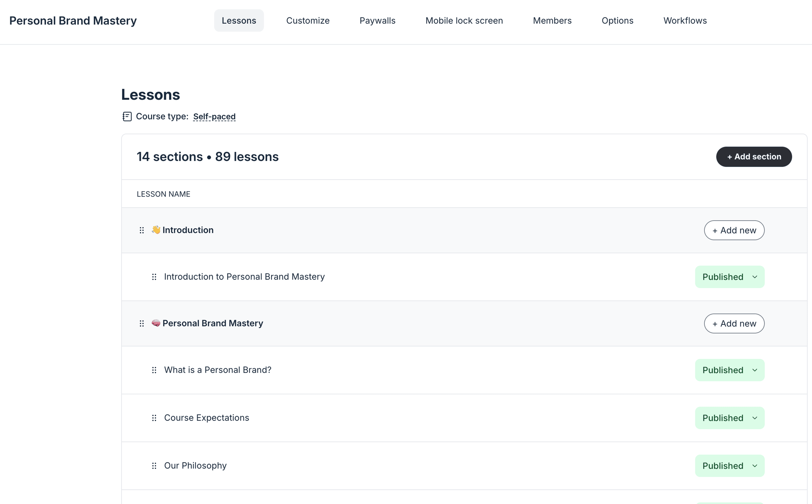Viewport: 812px width, 504px height.
Task: Click drag handle for Our Philosophy lesson
Action: point(154,466)
